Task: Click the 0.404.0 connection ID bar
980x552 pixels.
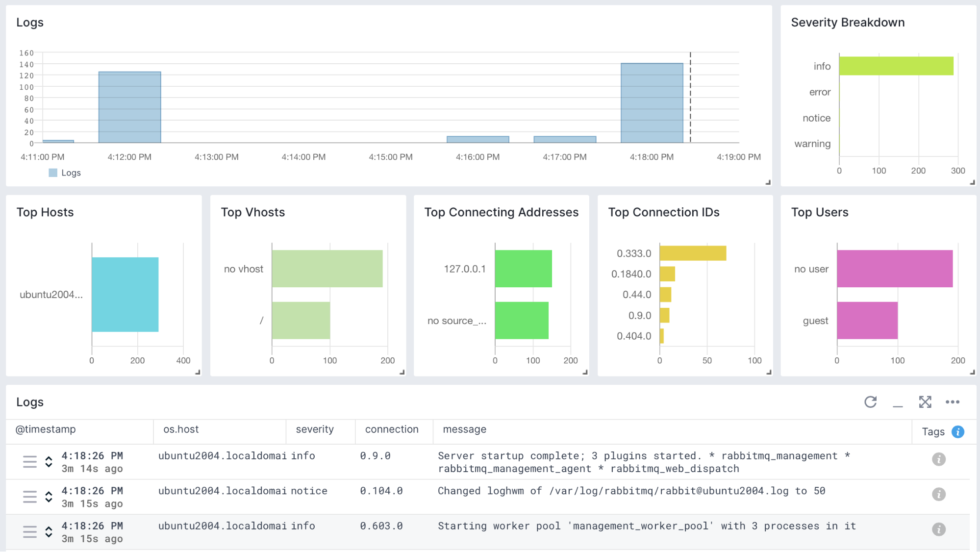Action: (662, 336)
